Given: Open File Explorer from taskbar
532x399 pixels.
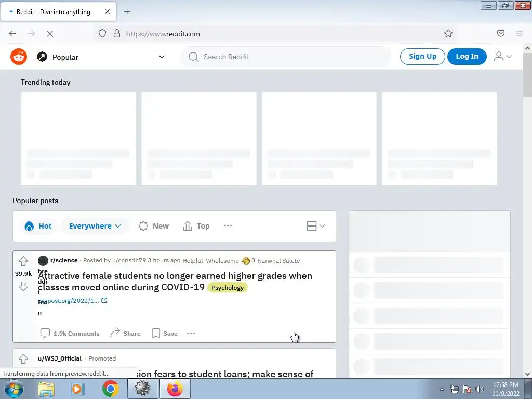Looking at the screenshot, I should click(46, 389).
